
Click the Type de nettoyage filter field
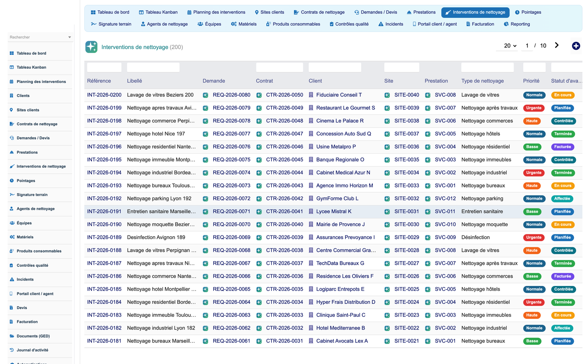coord(487,67)
